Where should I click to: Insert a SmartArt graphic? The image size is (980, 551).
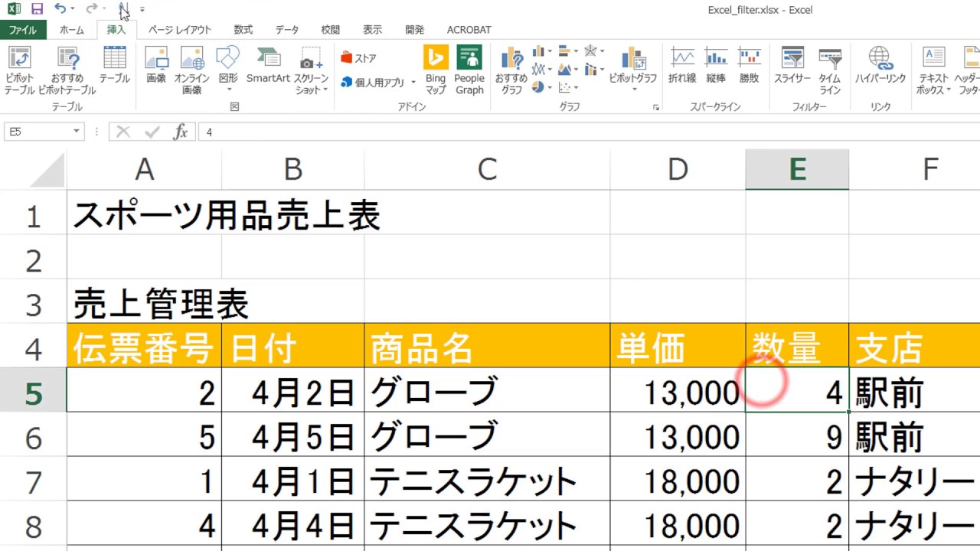(x=268, y=65)
